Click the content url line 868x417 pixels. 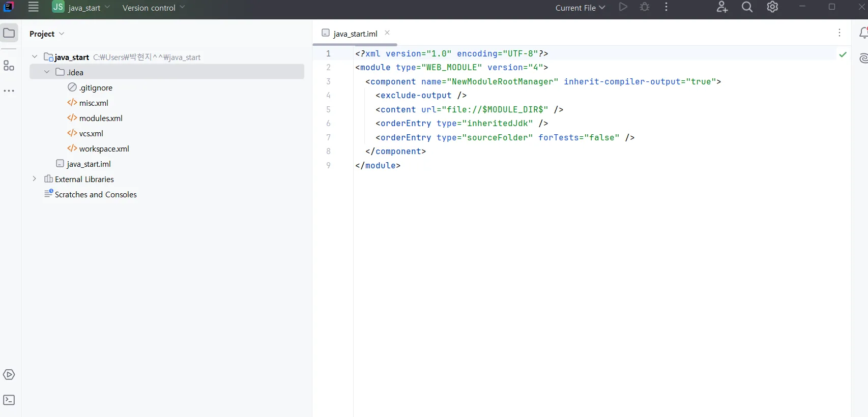click(470, 109)
